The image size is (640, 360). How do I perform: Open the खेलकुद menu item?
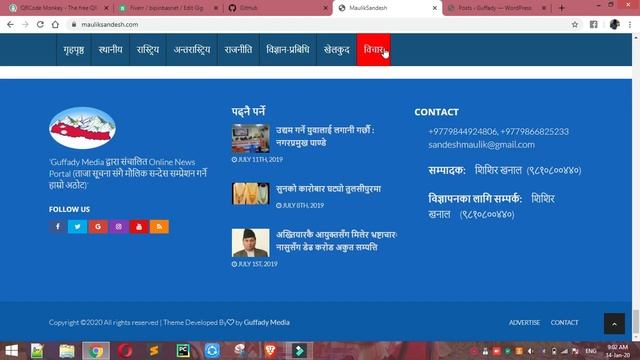337,50
